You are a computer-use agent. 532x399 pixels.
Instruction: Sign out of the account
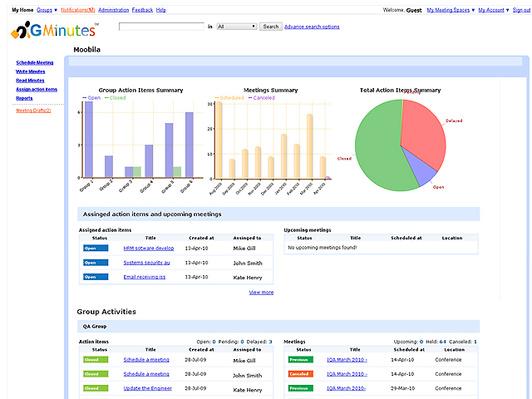pos(522,10)
